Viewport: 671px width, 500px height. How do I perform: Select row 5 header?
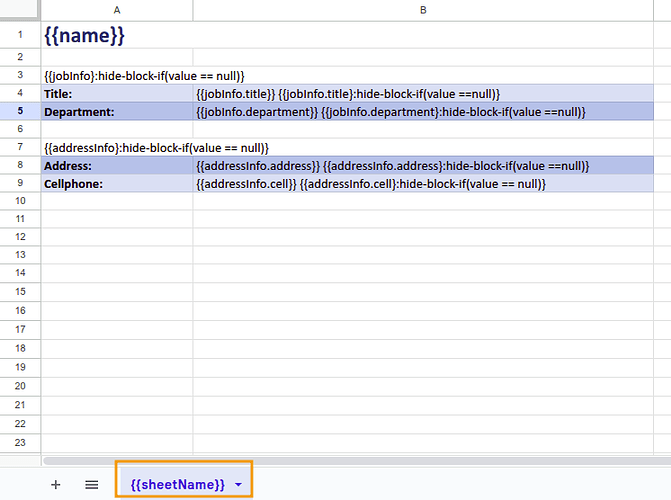pos(20,111)
